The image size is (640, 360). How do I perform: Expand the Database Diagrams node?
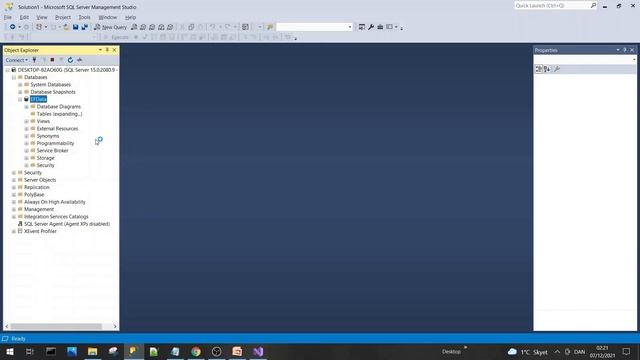pos(27,107)
